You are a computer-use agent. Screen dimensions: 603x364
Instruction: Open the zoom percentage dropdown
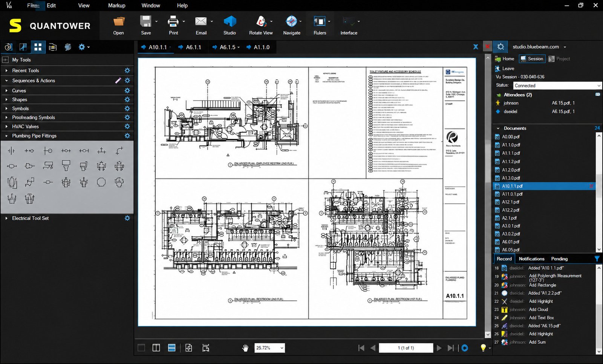click(x=282, y=348)
